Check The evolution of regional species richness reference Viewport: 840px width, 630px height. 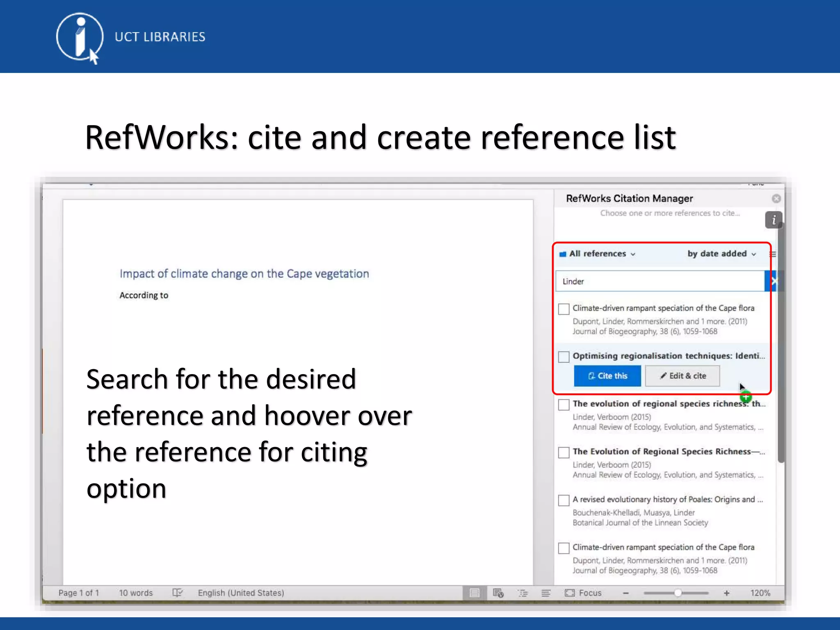tap(564, 404)
